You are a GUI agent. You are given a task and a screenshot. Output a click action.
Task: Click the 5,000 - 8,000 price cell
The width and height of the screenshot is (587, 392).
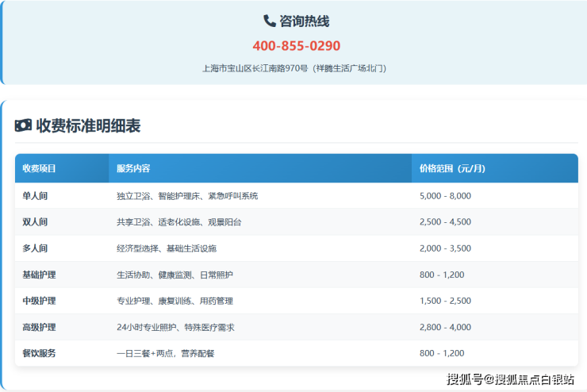pos(445,195)
